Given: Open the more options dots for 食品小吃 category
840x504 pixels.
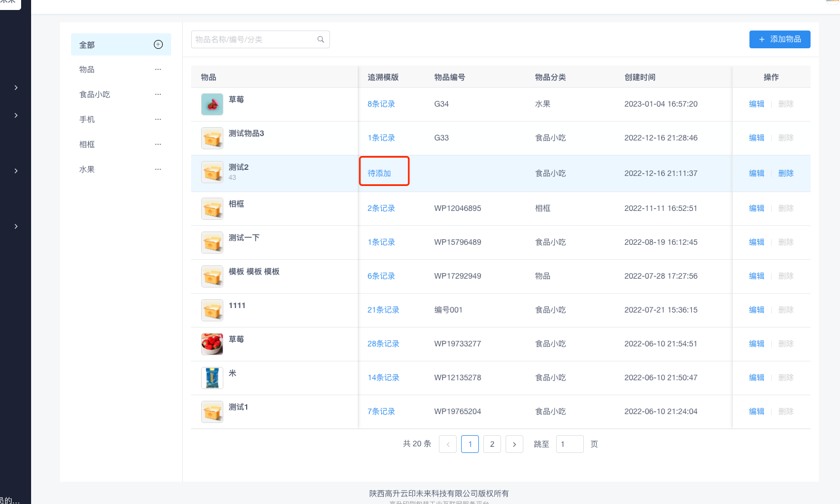Looking at the screenshot, I should pos(158,94).
